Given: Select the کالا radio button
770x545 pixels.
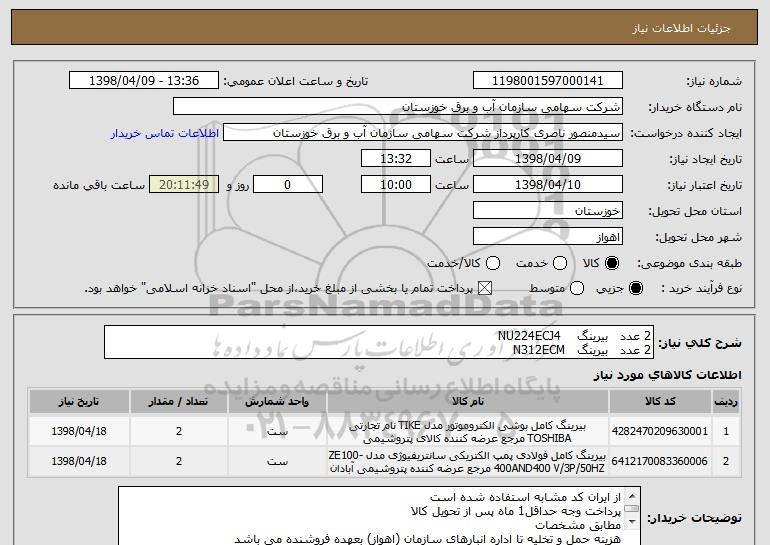Looking at the screenshot, I should 612,263.
